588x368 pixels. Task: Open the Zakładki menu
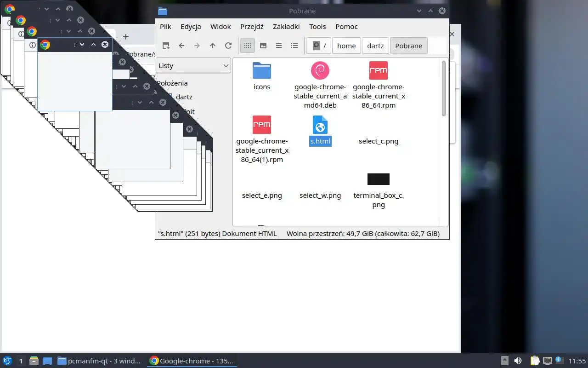286,27
